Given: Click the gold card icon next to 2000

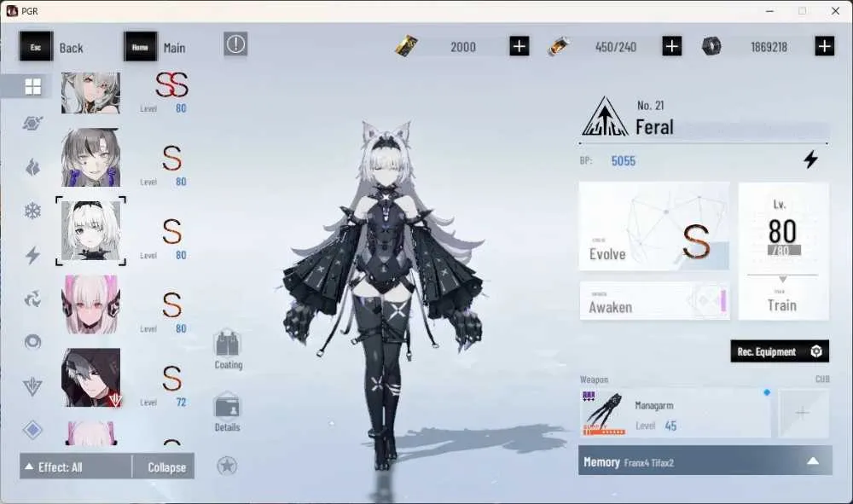Looking at the screenshot, I should click(406, 46).
